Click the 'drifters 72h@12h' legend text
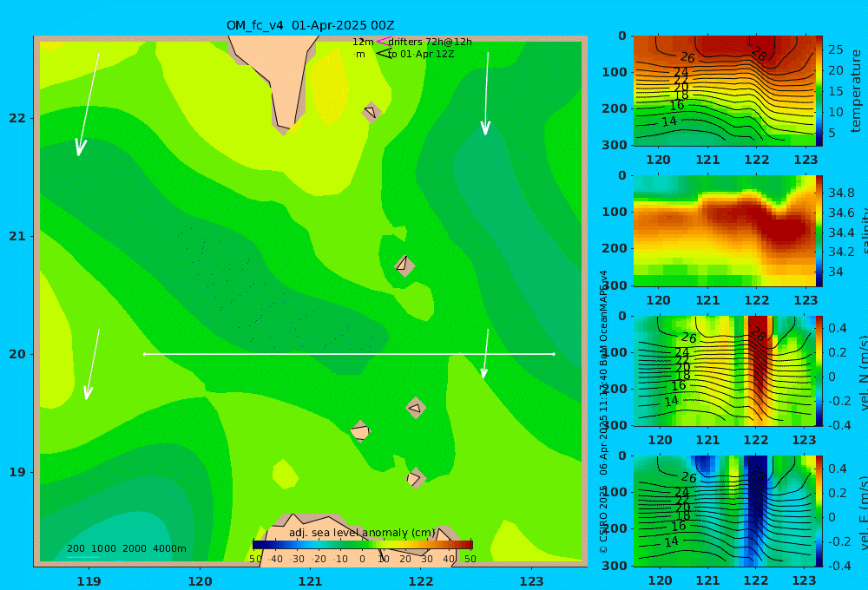The image size is (868, 590). coord(430,42)
